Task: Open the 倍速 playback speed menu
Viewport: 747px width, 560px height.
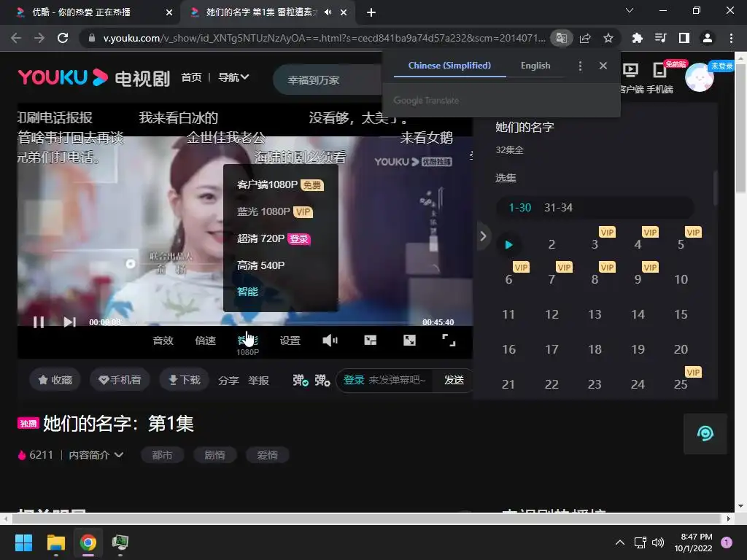Action: pyautogui.click(x=205, y=341)
